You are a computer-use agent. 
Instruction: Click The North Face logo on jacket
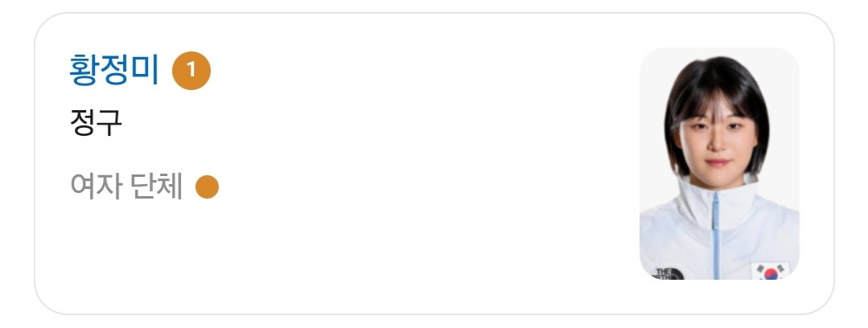tap(668, 273)
